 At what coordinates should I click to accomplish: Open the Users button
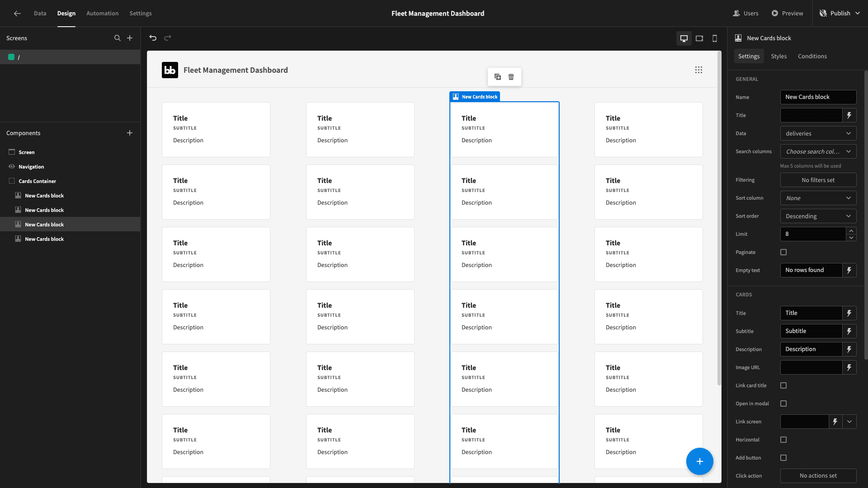[745, 14]
